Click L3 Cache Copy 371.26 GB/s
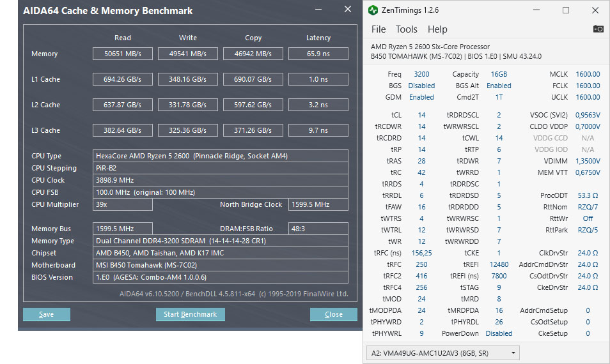This screenshot has width=610, height=364. pyautogui.click(x=253, y=130)
